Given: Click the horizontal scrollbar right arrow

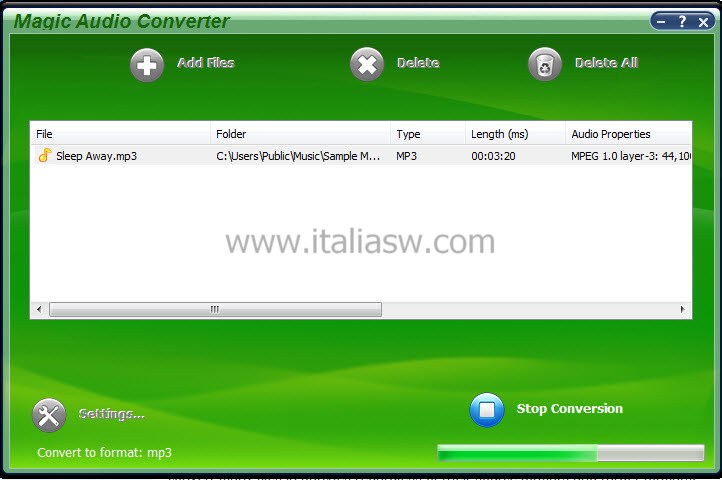Looking at the screenshot, I should point(682,309).
